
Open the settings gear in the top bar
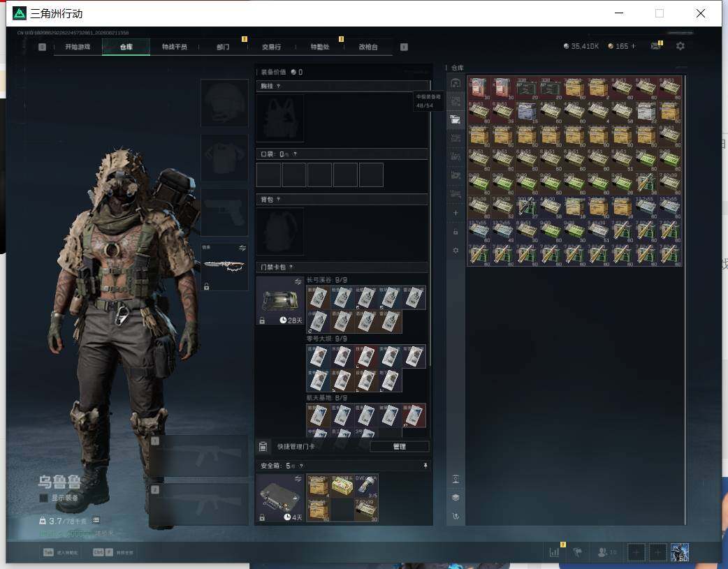(x=680, y=46)
